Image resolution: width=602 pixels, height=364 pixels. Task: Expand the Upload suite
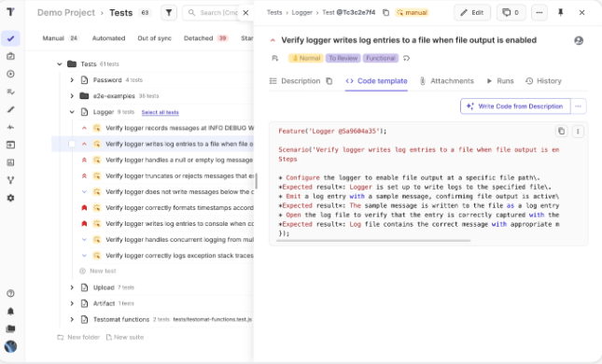coord(72,287)
